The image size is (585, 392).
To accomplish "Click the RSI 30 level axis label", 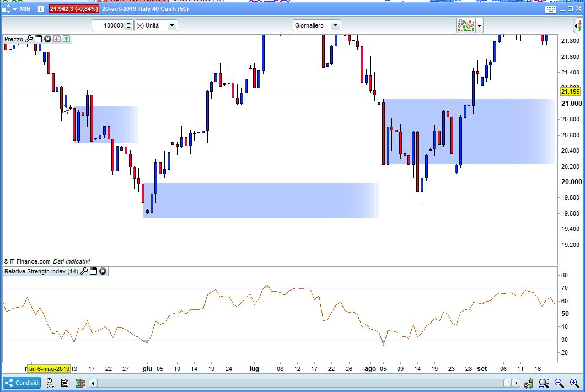I will [565, 340].
